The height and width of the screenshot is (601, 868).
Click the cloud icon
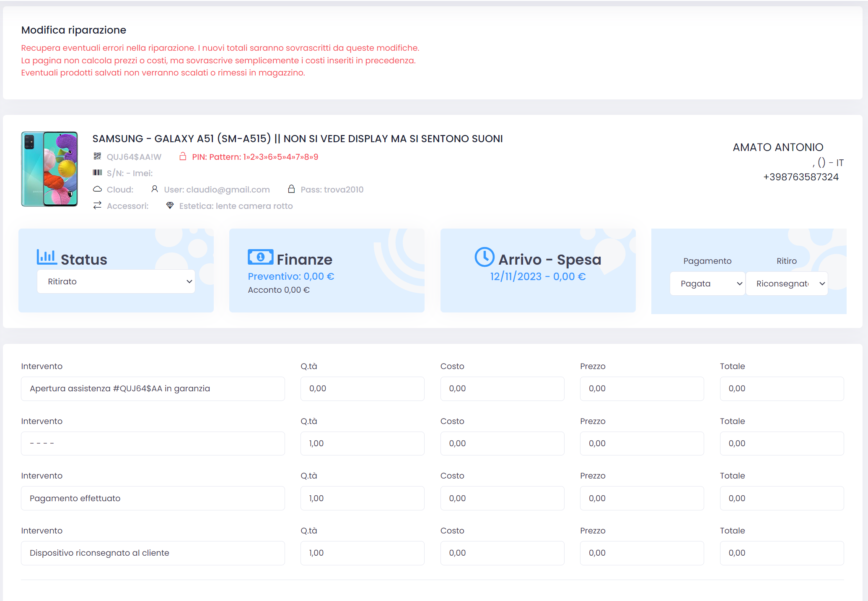coord(97,189)
